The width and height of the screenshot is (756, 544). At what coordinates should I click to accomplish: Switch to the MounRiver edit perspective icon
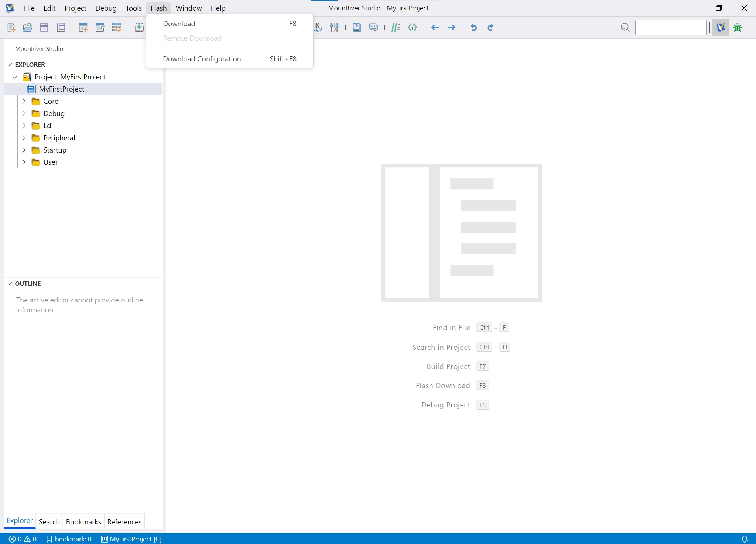click(721, 27)
